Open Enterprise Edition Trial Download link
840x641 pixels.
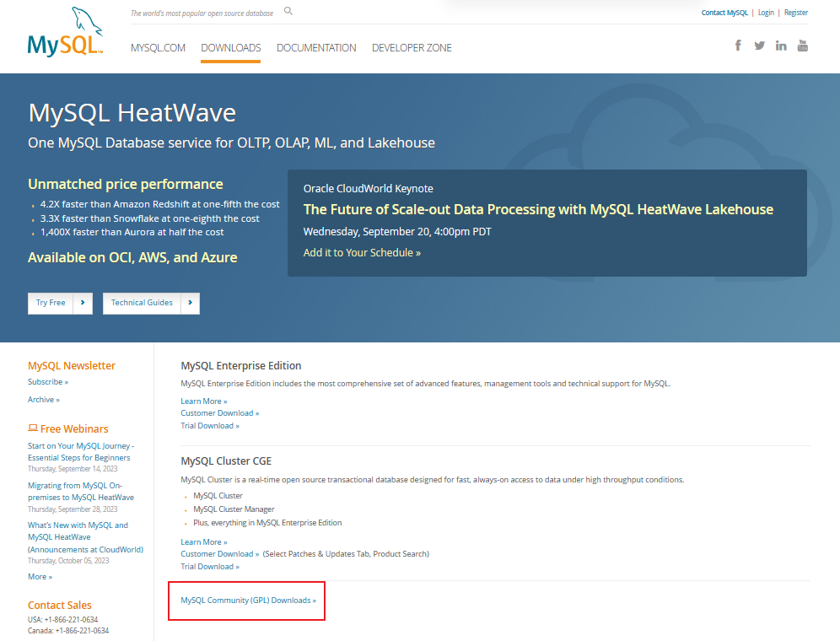tap(209, 426)
